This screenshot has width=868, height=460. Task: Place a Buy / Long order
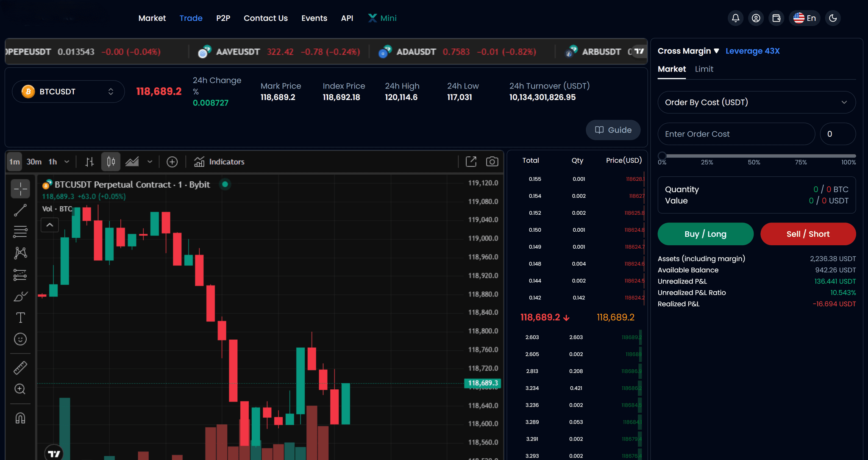tap(706, 234)
